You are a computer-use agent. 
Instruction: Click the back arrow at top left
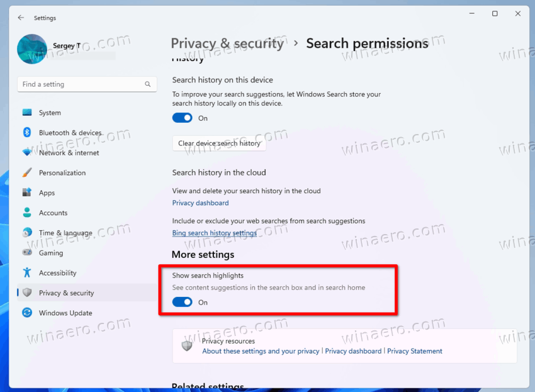coord(20,18)
